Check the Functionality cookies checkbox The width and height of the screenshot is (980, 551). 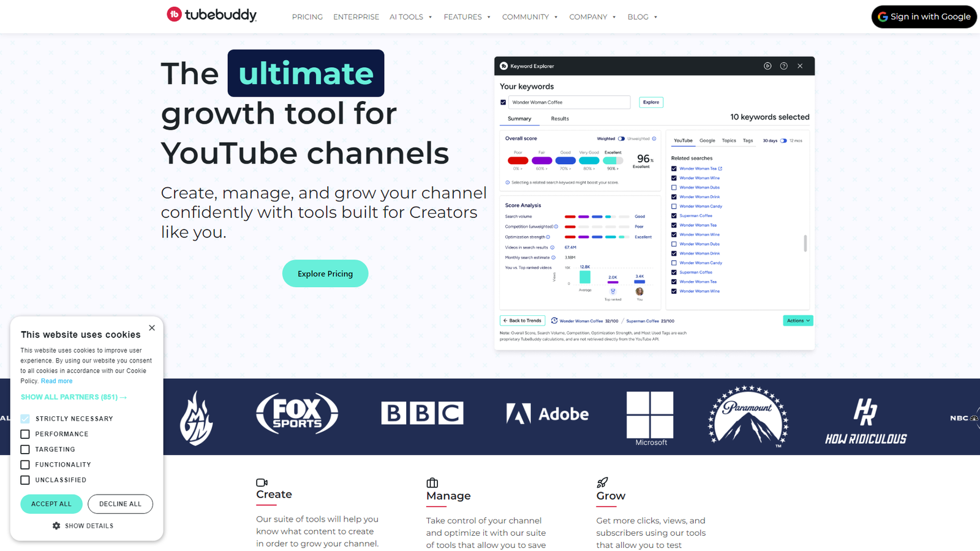(25, 465)
